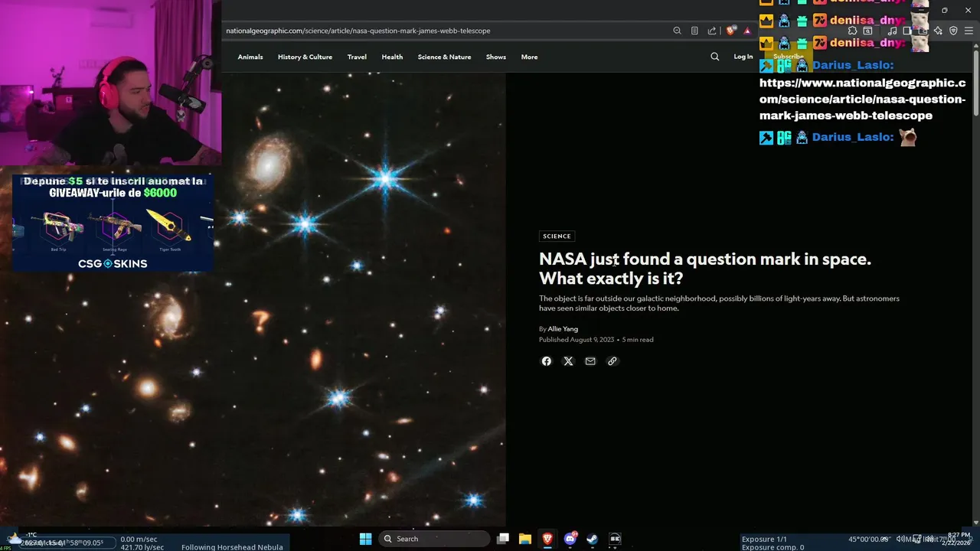Click the SE app icon in taskbar

point(615,539)
